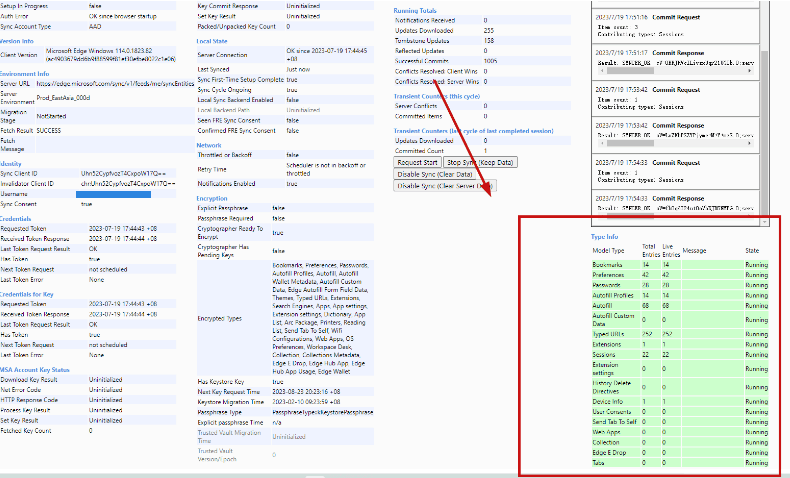Click Stop Sync (Keep Data) button
790x478 pixels.
[480, 162]
